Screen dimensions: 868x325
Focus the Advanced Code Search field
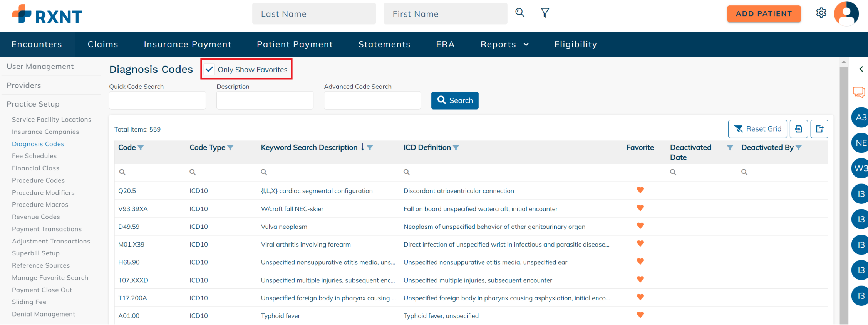372,100
